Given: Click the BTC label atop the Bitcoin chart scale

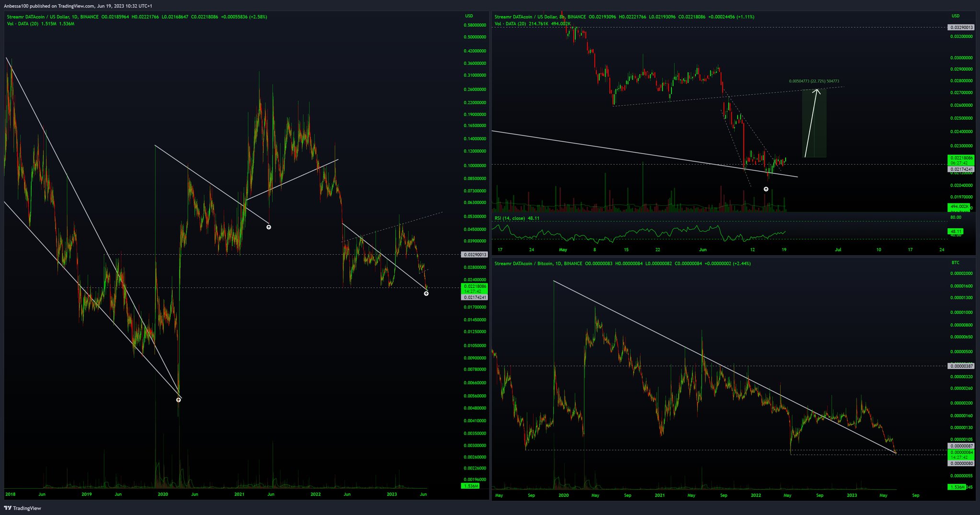Looking at the screenshot, I should (956, 263).
